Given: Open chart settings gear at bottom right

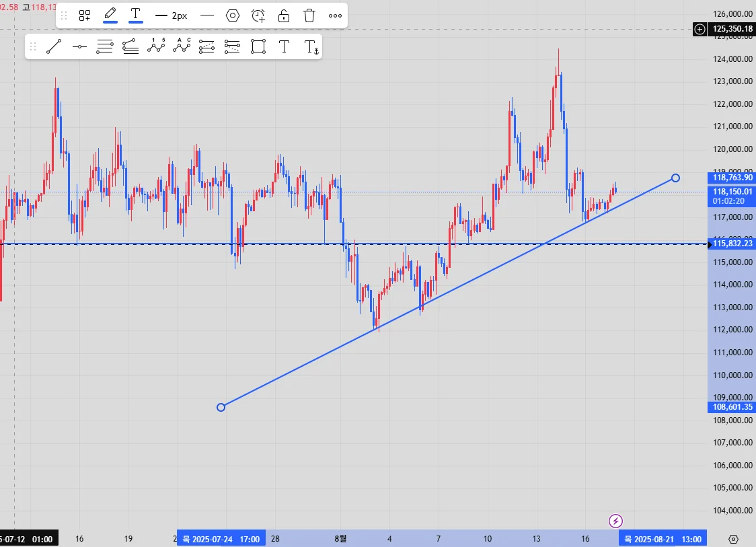Looking at the screenshot, I should click(733, 539).
